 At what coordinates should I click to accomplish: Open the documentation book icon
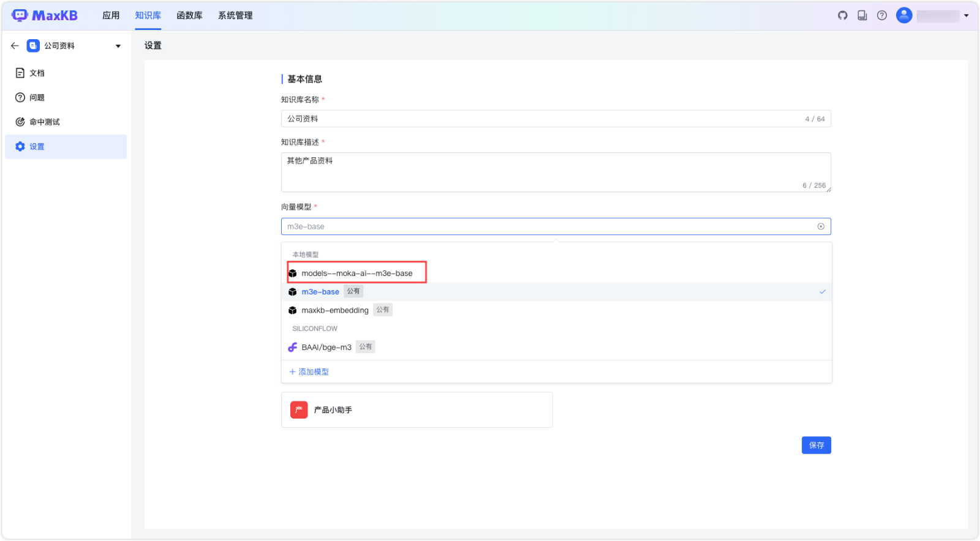(x=862, y=15)
